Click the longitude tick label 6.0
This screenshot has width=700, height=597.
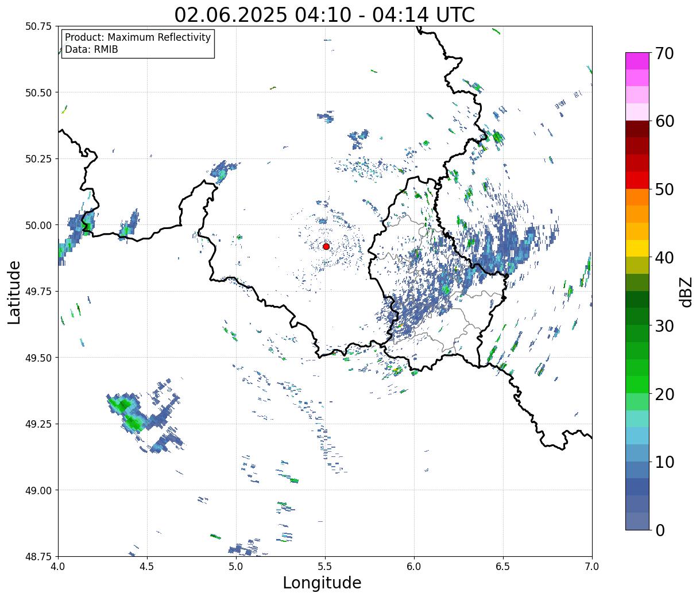click(414, 567)
